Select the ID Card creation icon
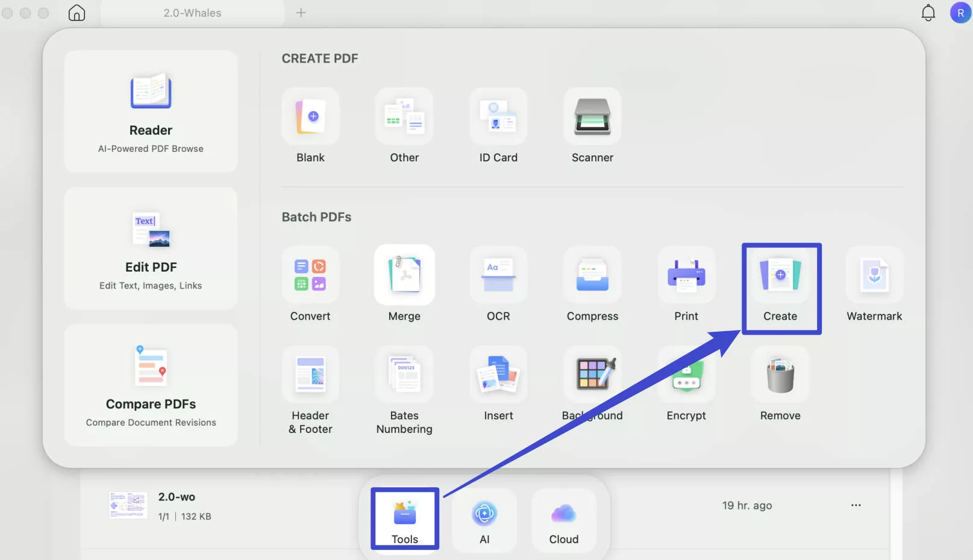The image size is (973, 560). (x=498, y=117)
